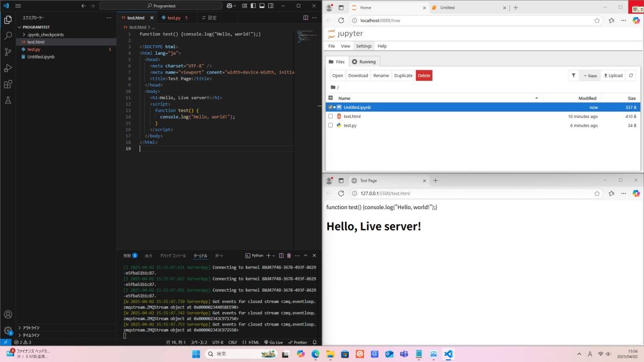644x362 pixels.
Task: Click the kill terminal trash icon
Action: tap(289, 256)
